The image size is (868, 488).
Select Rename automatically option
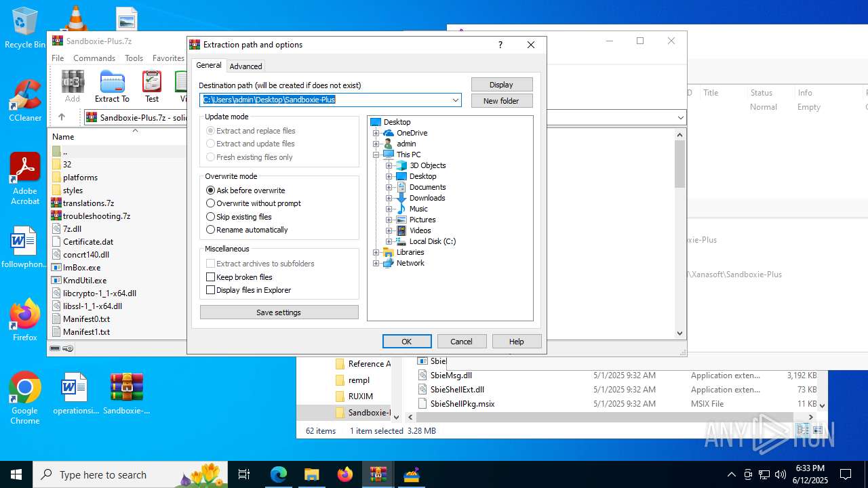[x=247, y=230]
